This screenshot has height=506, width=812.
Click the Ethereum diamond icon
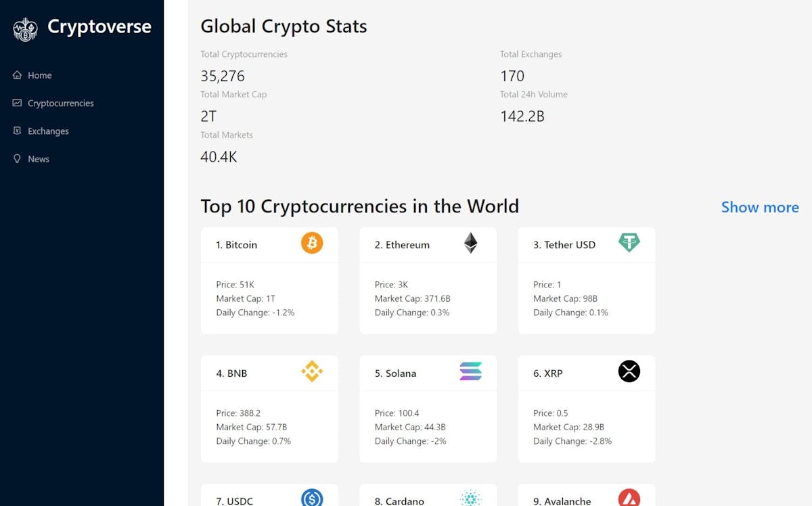point(470,243)
